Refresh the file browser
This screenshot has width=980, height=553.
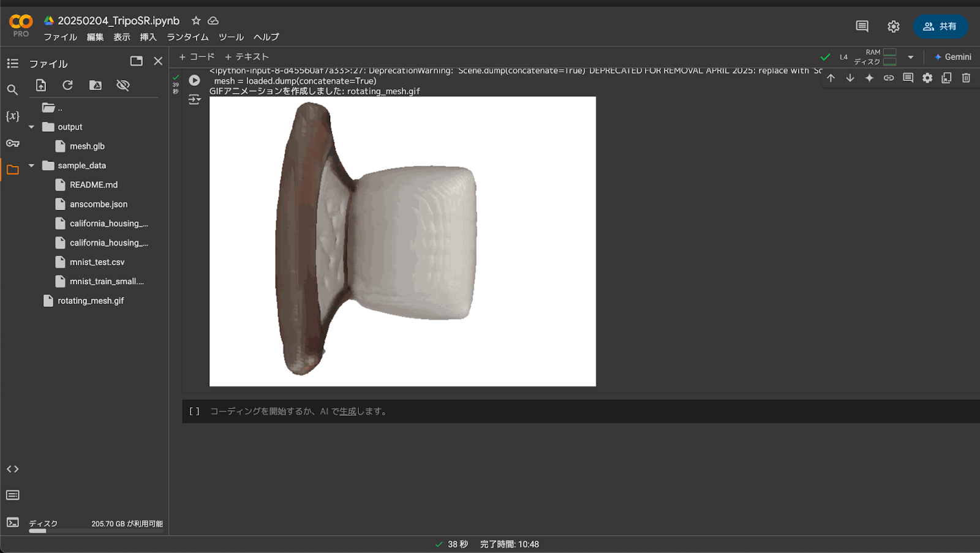[x=67, y=85]
